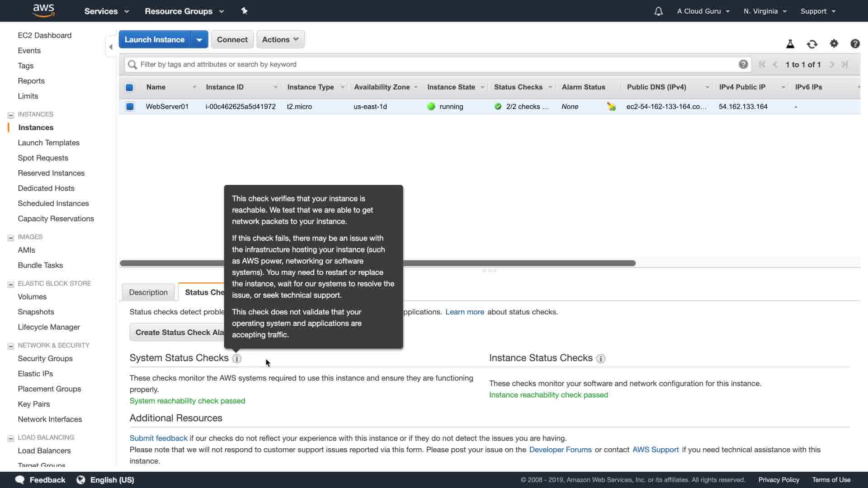This screenshot has height=488, width=868.
Task: Uncheck the WebServer01 row checkbox
Action: coord(130,107)
